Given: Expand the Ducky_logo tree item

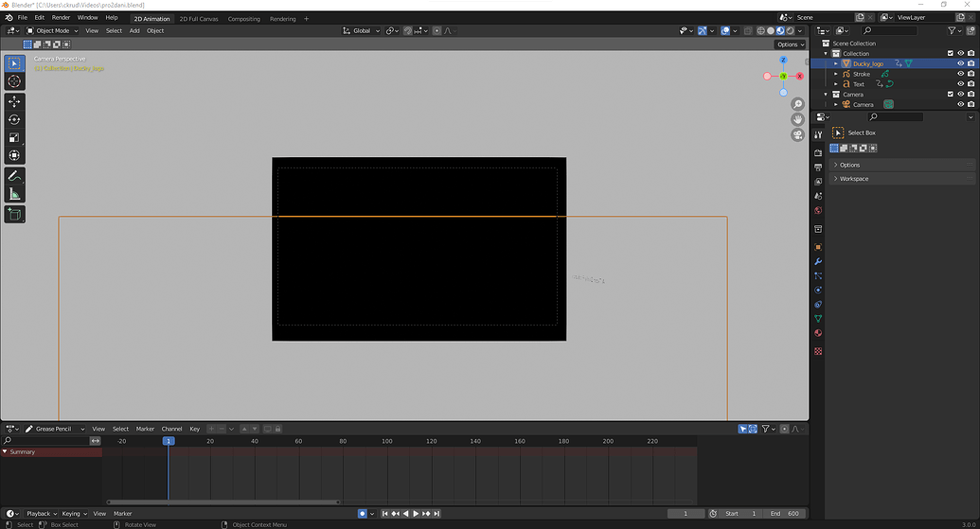Looking at the screenshot, I should (836, 63).
